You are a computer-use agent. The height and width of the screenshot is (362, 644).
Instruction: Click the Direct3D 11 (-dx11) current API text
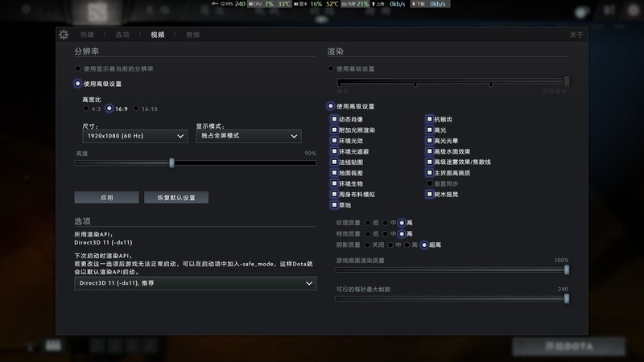click(x=103, y=243)
